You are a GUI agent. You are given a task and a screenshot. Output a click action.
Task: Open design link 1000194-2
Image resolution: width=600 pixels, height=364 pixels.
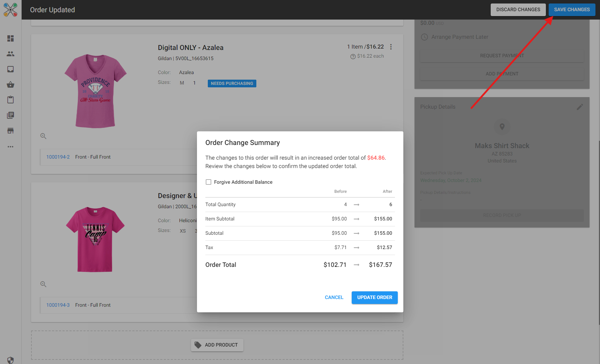pos(58,157)
